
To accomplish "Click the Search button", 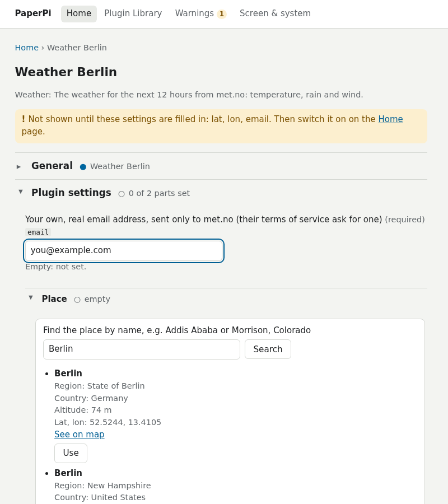I will [268, 349].
